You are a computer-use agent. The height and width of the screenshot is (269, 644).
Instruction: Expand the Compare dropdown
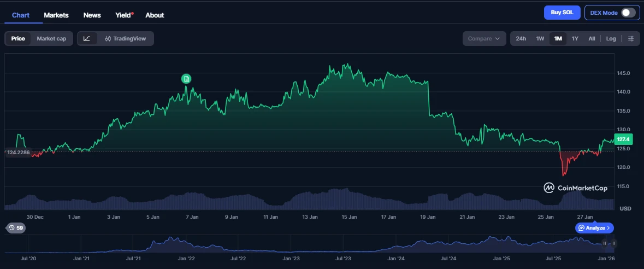coord(483,39)
